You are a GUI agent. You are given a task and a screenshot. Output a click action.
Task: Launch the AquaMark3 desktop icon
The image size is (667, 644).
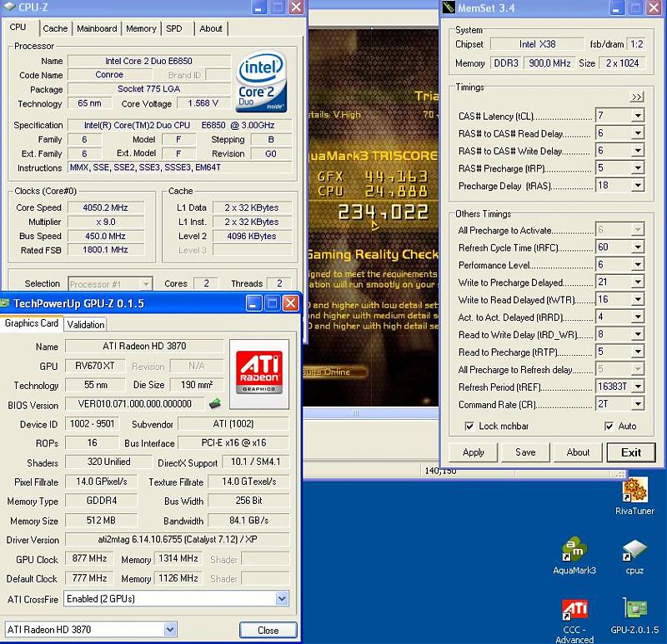click(574, 555)
